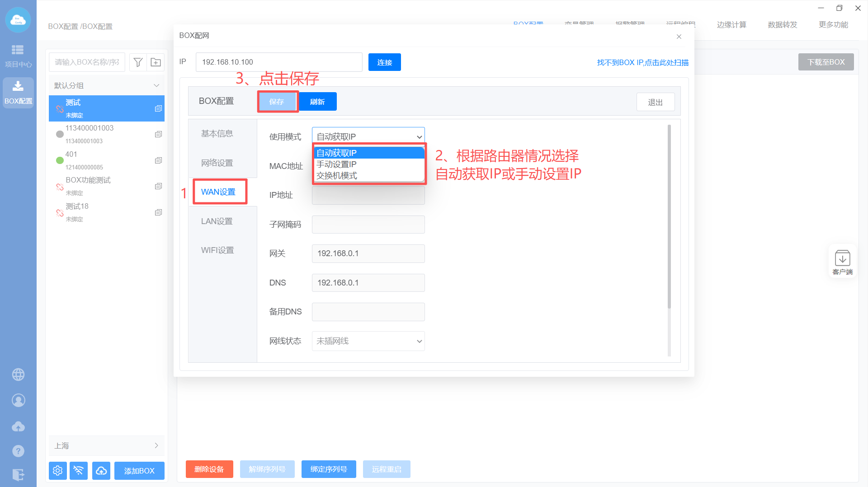This screenshot has height=487, width=868.
Task: Click the filter funnel icon
Action: pyautogui.click(x=138, y=62)
